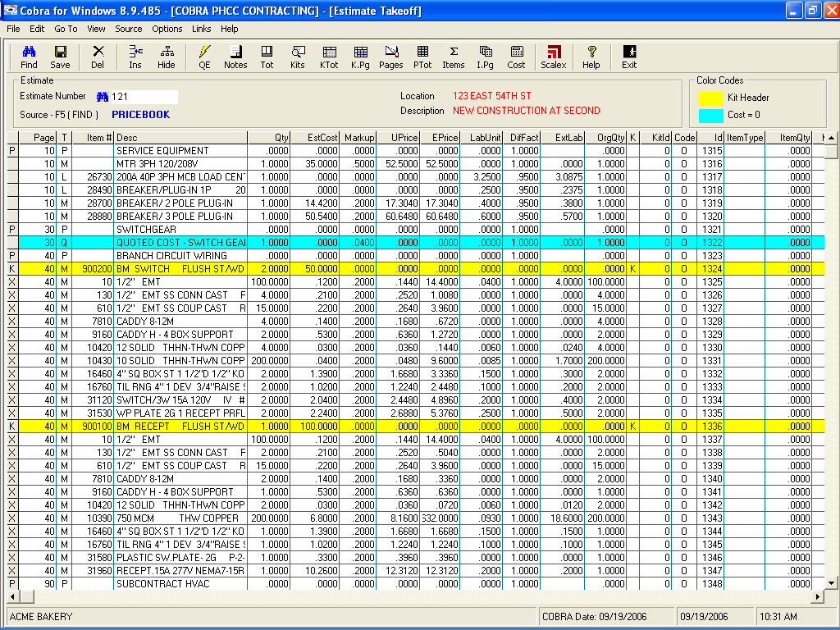This screenshot has height=630, width=840.
Task: Open the Options menu
Action: [167, 29]
